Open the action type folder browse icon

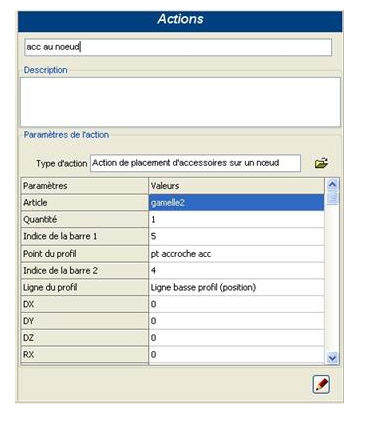point(321,163)
